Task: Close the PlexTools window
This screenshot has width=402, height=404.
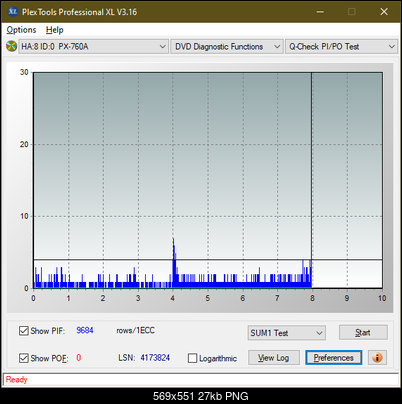Action: click(384, 12)
